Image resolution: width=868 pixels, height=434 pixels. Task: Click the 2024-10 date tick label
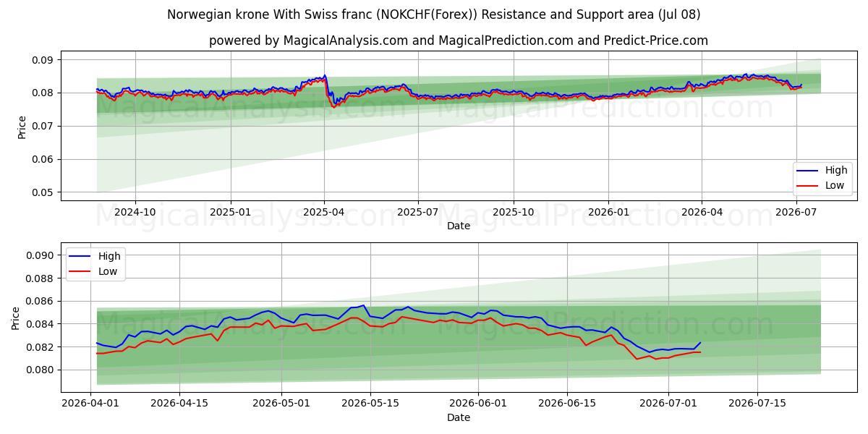pos(135,212)
